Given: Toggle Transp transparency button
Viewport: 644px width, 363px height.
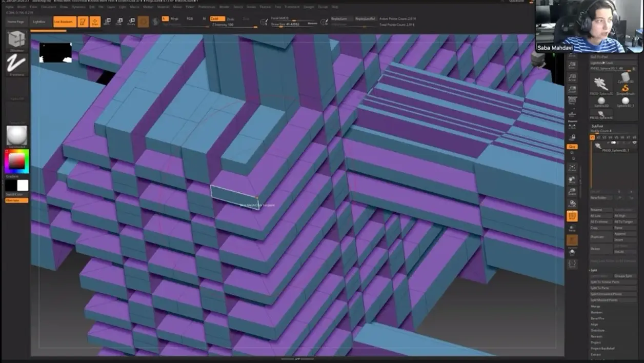Looking at the screenshot, I should (x=572, y=229).
